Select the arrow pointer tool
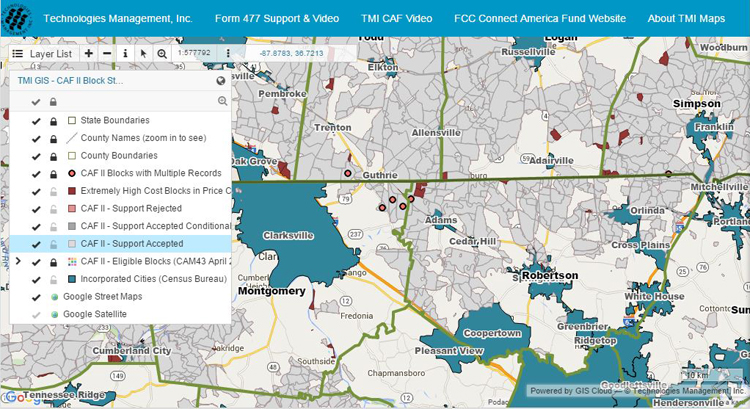This screenshot has width=750, height=409. 143,53
